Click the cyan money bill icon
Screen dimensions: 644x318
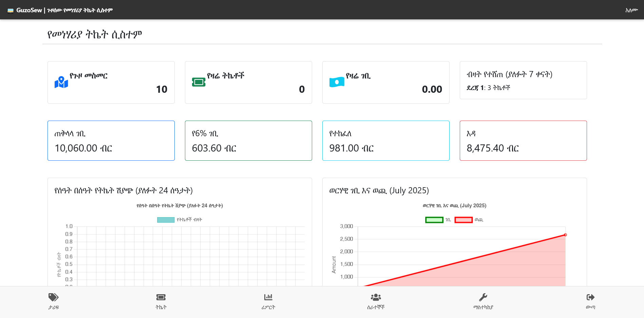click(337, 82)
